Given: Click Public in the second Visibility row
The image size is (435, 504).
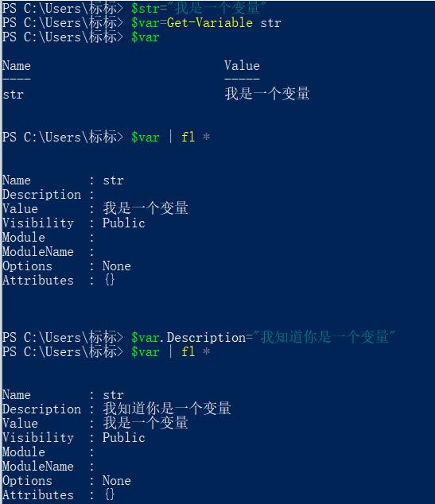Looking at the screenshot, I should coord(124,438).
